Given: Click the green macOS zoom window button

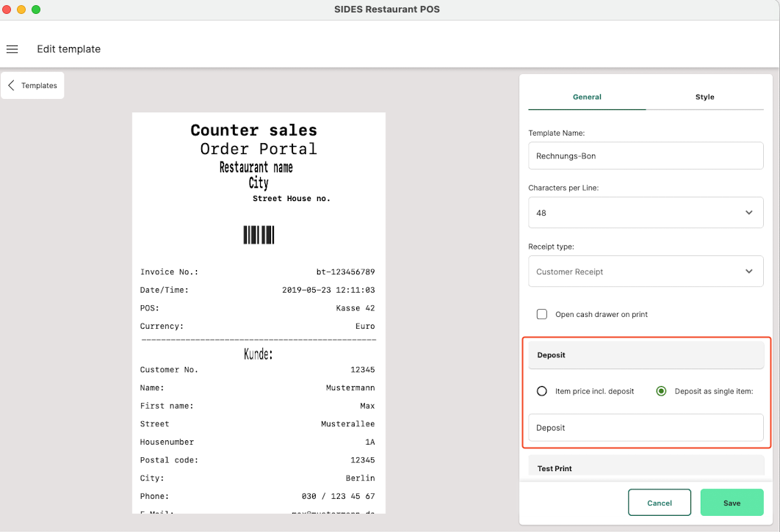Looking at the screenshot, I should [36, 10].
